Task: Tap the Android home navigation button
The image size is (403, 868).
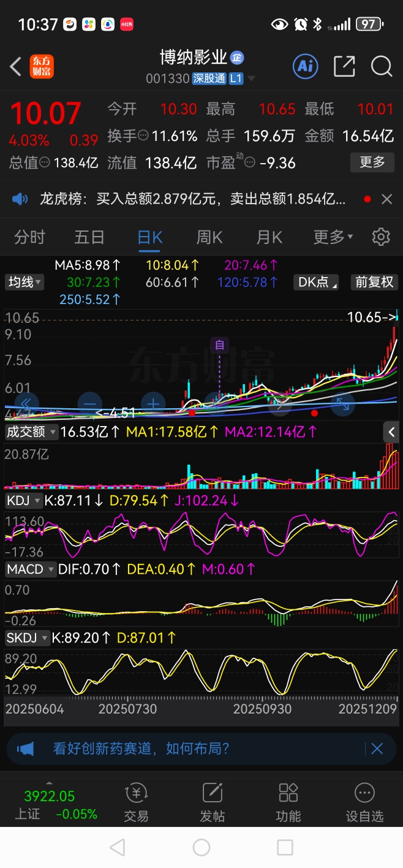Action: (201, 848)
